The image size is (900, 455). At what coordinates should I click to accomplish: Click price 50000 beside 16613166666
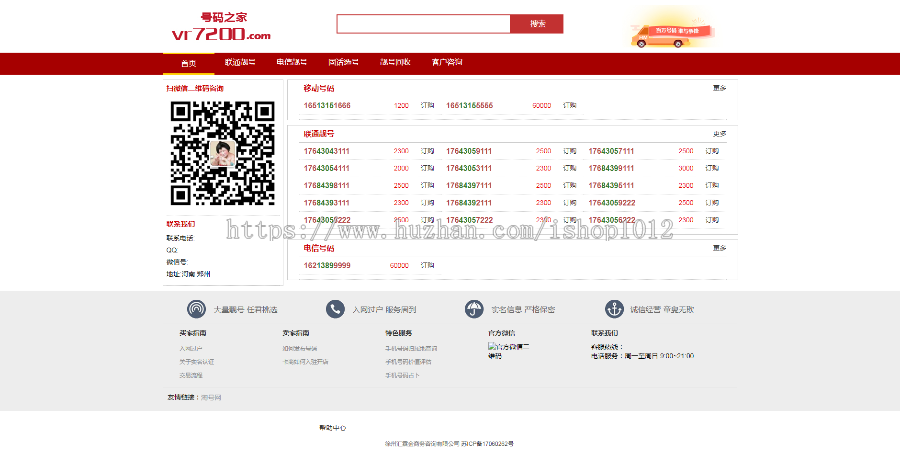(541, 106)
